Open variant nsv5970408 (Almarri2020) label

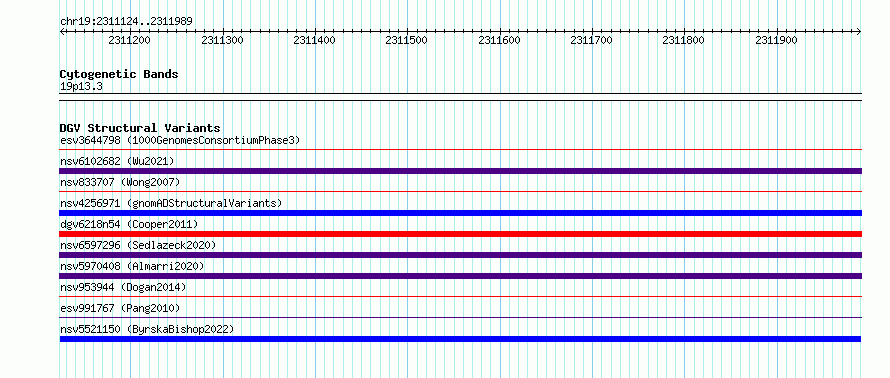click(x=132, y=266)
